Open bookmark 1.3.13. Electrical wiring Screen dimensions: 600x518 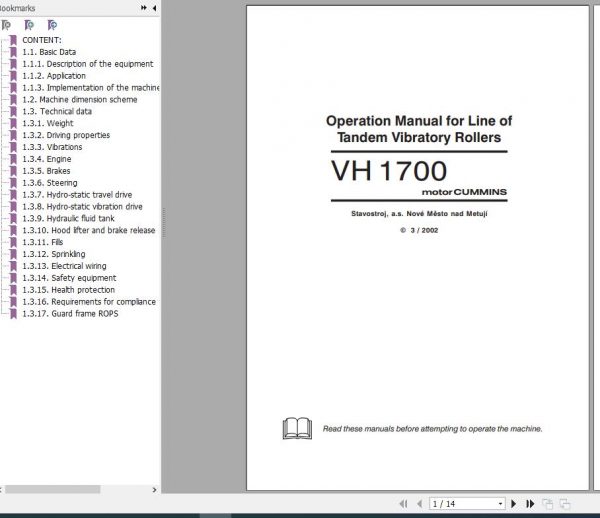64,266
